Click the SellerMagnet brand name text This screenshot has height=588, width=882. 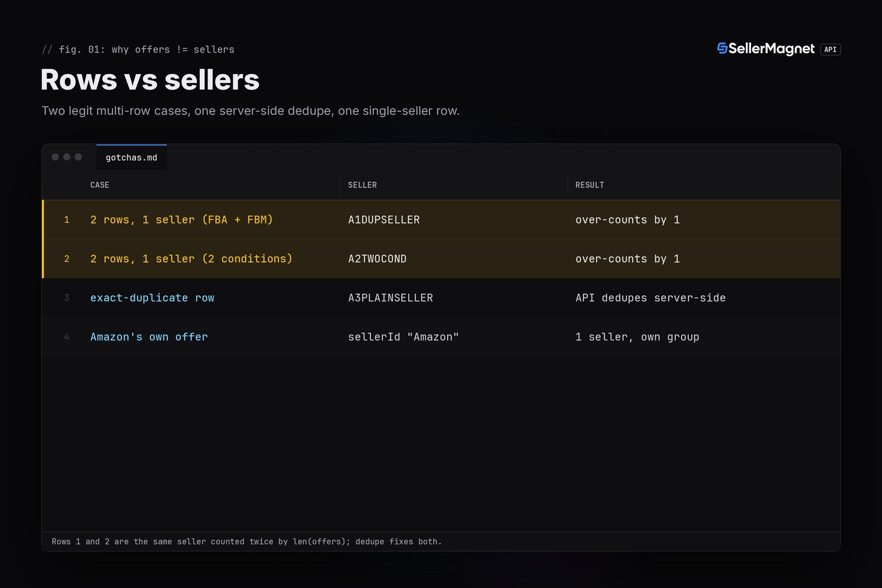(771, 49)
